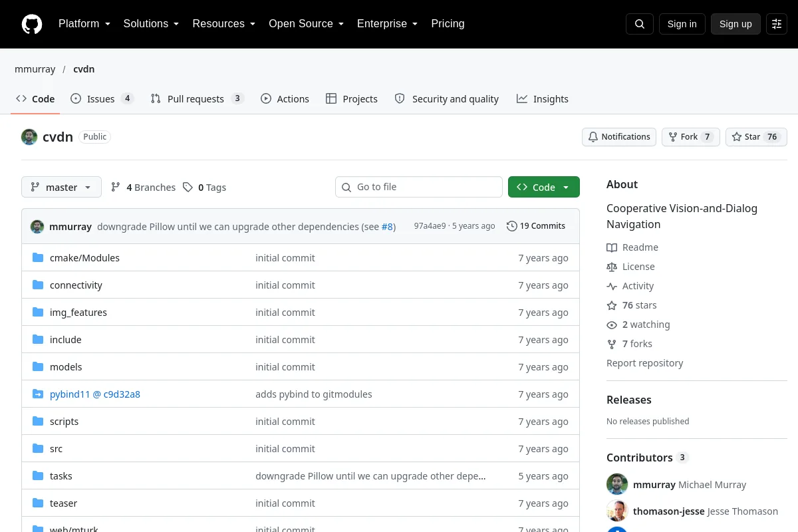The width and height of the screenshot is (798, 532).
Task: Open the Contributors heading link
Action: click(x=640, y=458)
